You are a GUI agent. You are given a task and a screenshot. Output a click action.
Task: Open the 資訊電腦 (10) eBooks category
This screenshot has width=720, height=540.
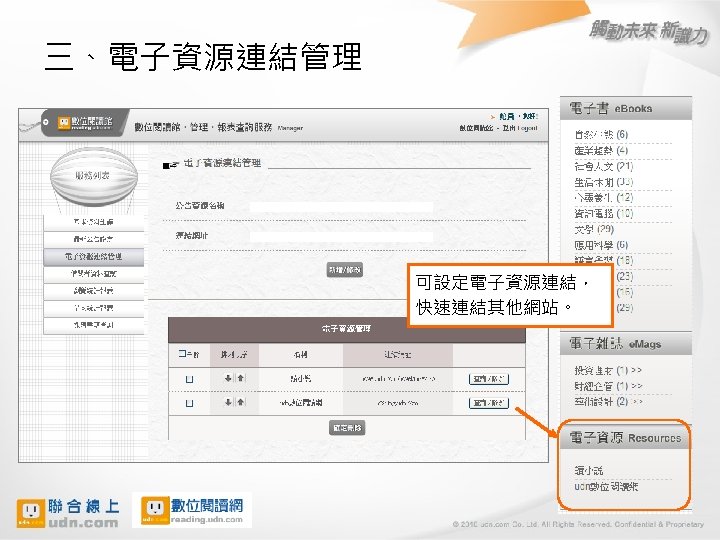pos(603,213)
